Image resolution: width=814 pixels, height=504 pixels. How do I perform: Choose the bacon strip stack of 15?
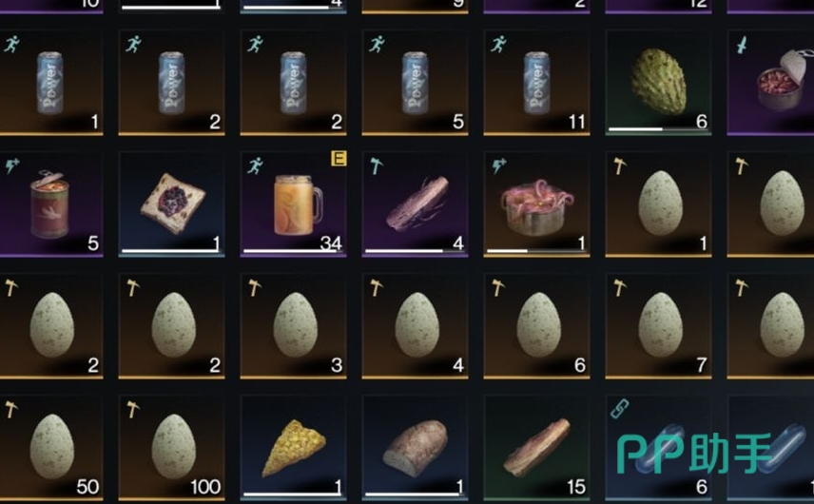[x=536, y=448]
